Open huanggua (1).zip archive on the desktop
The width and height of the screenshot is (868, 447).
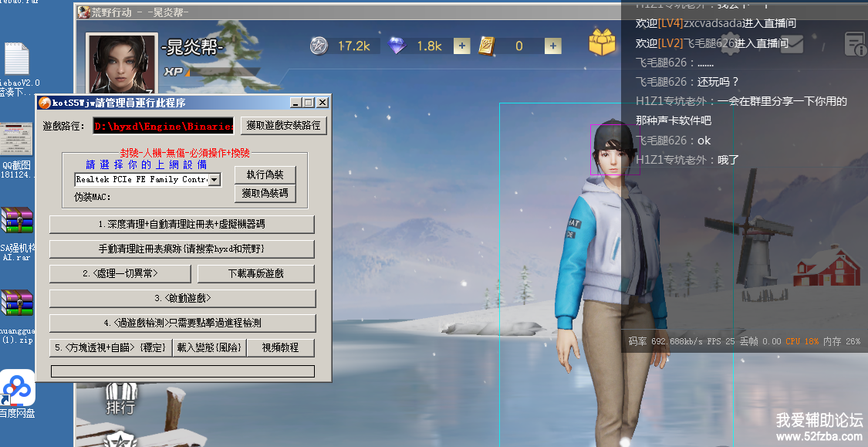point(17,317)
